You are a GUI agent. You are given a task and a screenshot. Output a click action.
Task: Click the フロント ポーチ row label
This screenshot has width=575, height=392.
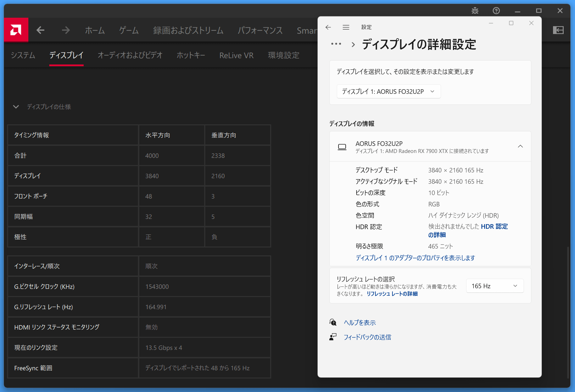pyautogui.click(x=31, y=196)
